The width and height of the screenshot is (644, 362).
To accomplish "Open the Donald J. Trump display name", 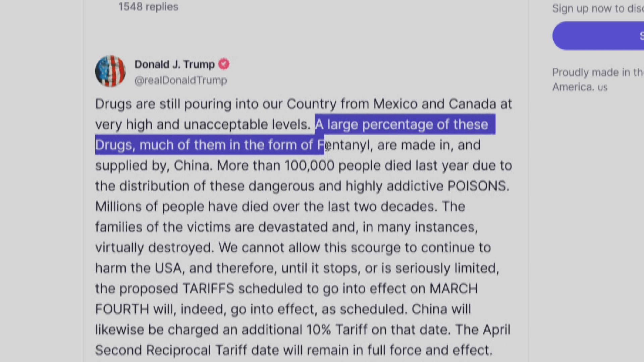I will (x=174, y=64).
